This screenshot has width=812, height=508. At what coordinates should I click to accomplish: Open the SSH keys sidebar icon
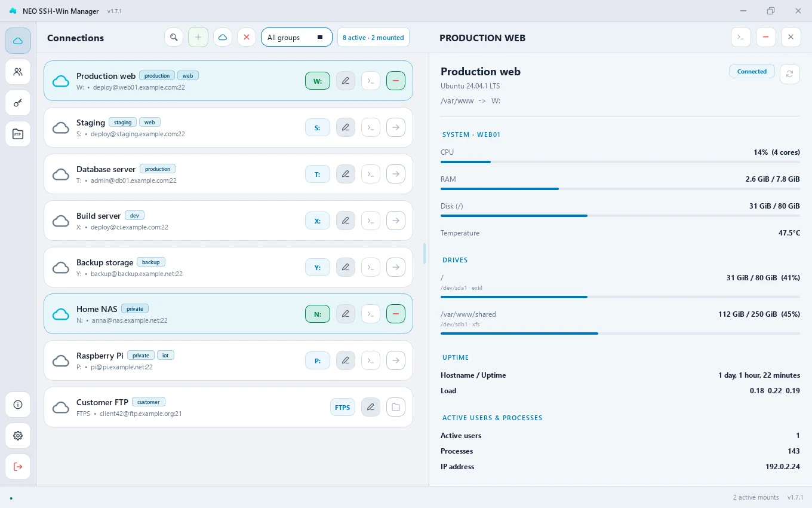coord(18,103)
